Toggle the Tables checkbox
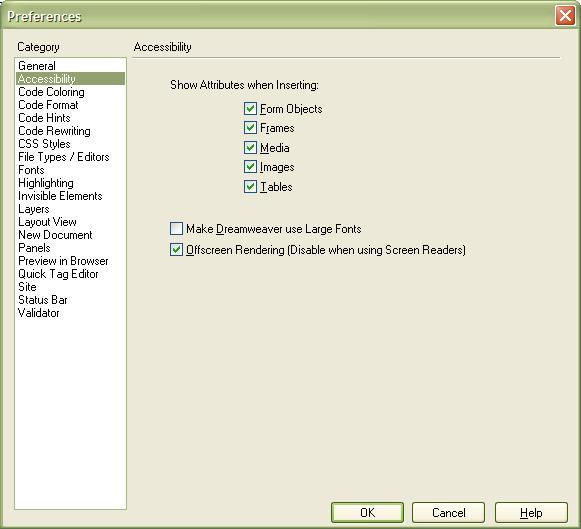 point(250,186)
